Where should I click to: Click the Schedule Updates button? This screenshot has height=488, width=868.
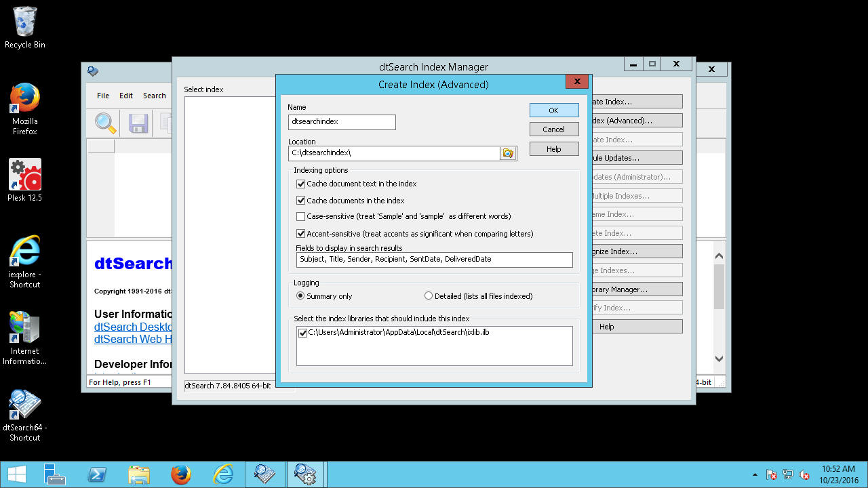[637, 158]
